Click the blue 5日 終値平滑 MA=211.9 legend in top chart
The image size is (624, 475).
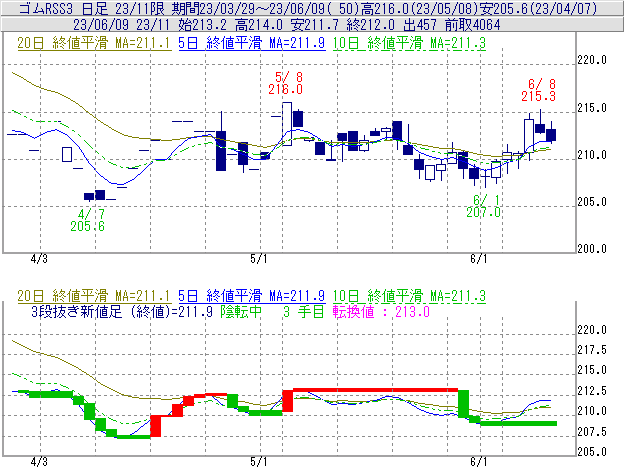252,43
